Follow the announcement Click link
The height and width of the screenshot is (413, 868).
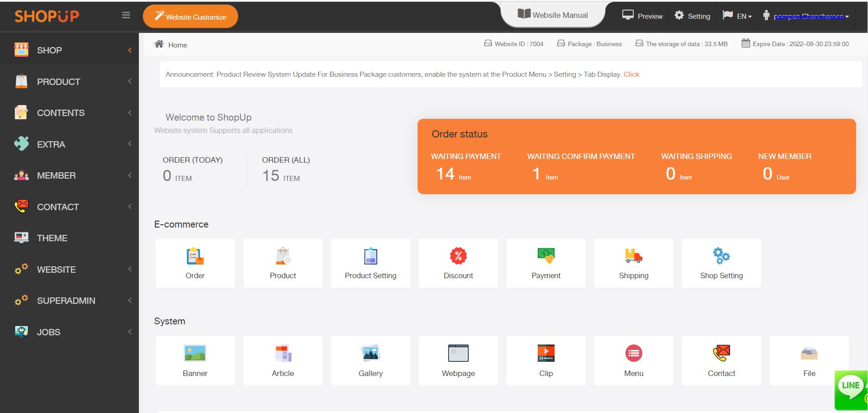[x=631, y=74]
